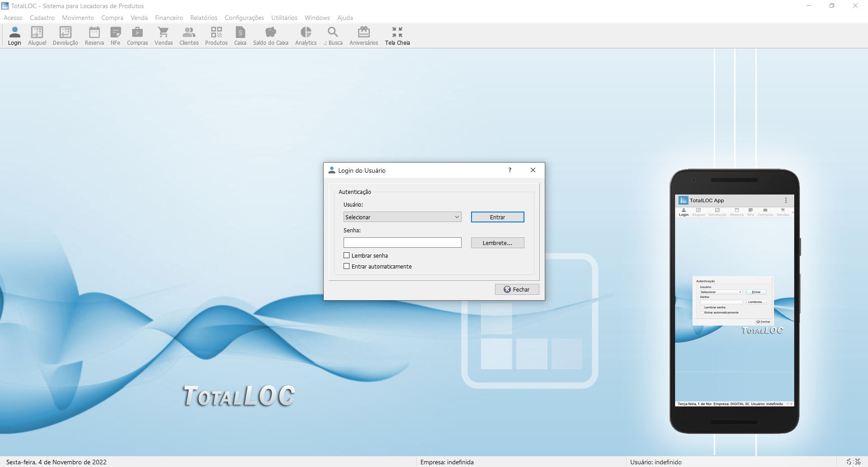Open the Acesso menu
Screen dimensions: 868x467
[x=13, y=18]
